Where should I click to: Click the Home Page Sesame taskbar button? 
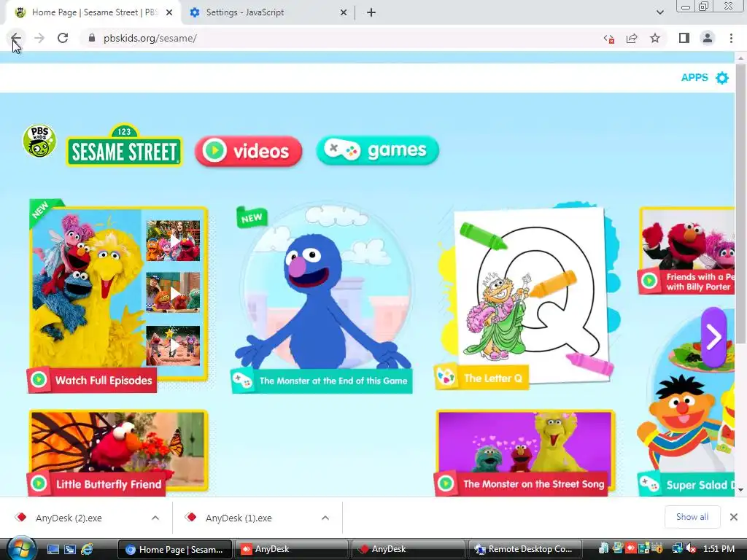(174, 549)
